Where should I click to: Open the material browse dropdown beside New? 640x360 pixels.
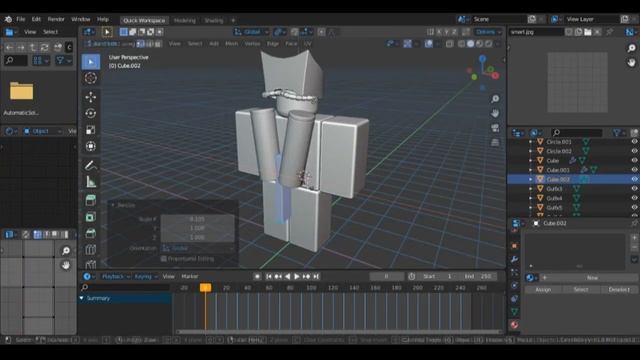click(x=531, y=278)
